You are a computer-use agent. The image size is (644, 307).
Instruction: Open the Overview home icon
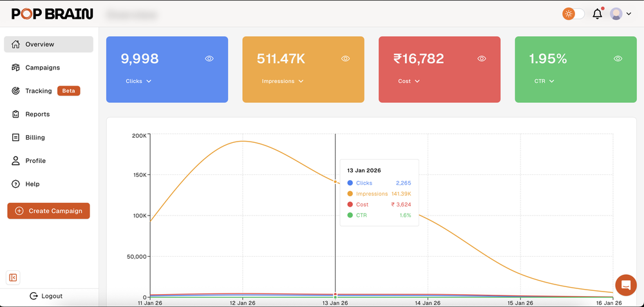click(x=15, y=44)
